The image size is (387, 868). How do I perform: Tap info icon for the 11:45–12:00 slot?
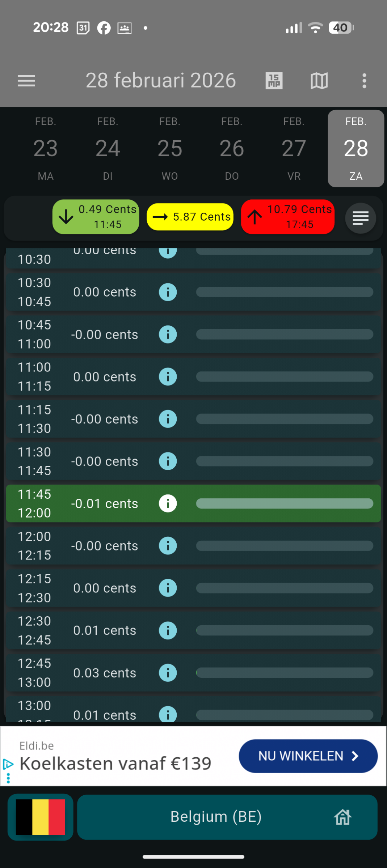click(x=168, y=503)
